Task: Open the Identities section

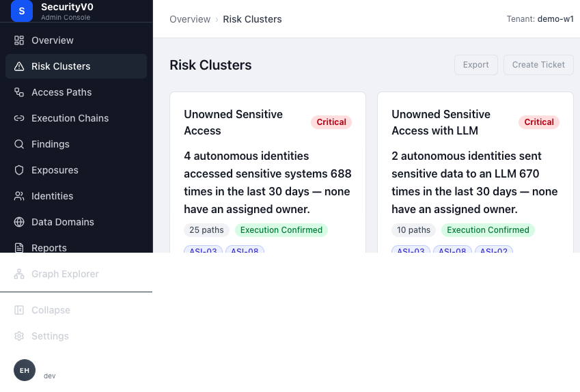Action: coord(77,196)
